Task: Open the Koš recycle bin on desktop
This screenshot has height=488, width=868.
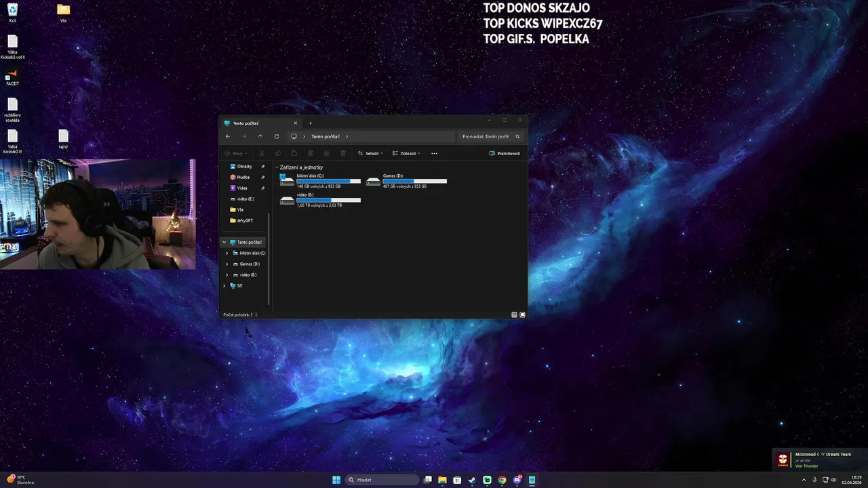Action: (x=12, y=13)
